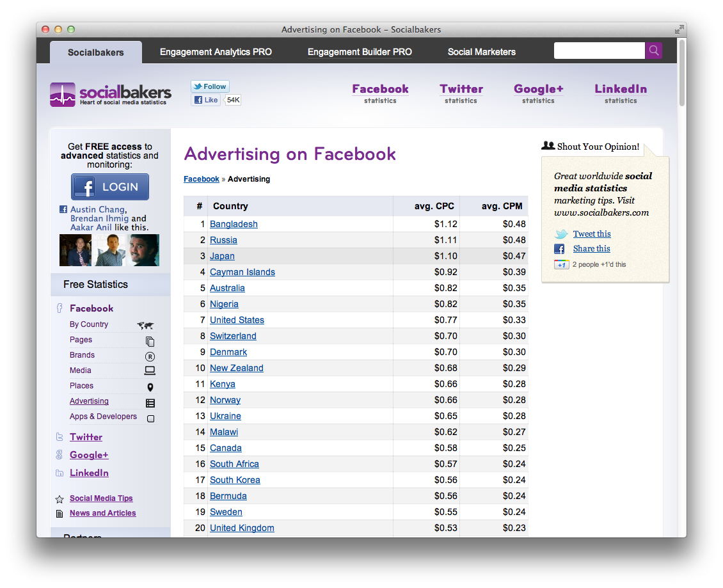Open the Cayman Islands link
Image resolution: width=723 pixels, height=588 pixels.
pyautogui.click(x=242, y=272)
